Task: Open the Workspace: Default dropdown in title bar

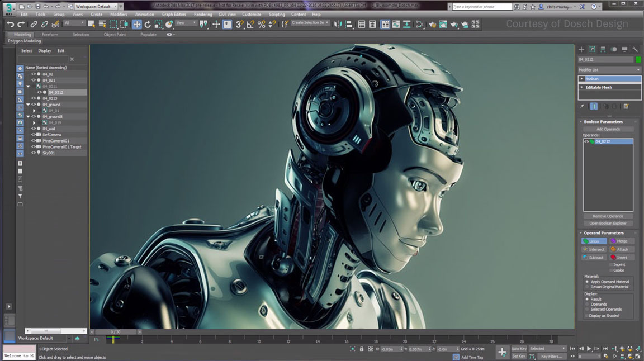Action: point(96,7)
